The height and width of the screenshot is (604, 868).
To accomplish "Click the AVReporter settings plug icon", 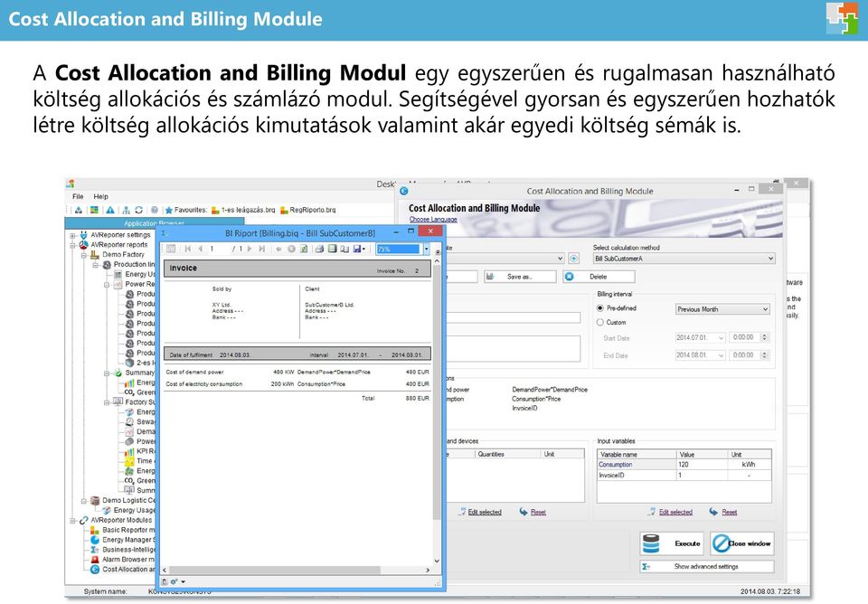I will [x=83, y=235].
